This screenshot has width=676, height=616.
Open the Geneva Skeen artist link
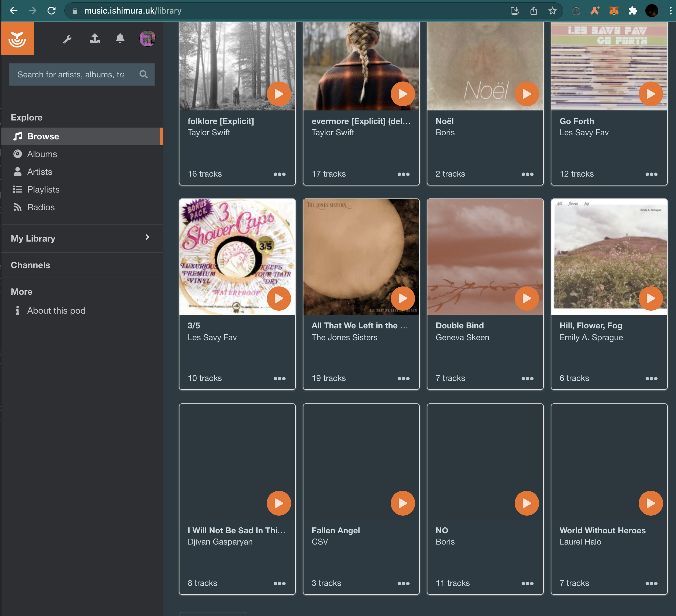click(x=462, y=337)
